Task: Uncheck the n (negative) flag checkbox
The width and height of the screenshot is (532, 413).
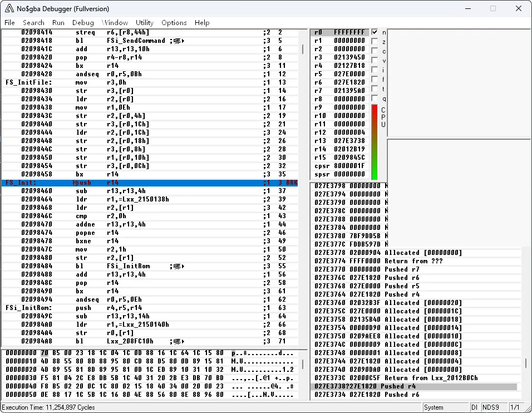Action: pyautogui.click(x=375, y=32)
